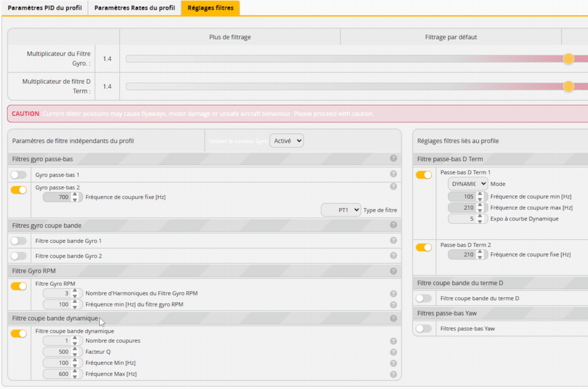Click help icon beside Filtre coupe bande Gyro 2
Viewport: 588px width, 389px height.
point(394,255)
